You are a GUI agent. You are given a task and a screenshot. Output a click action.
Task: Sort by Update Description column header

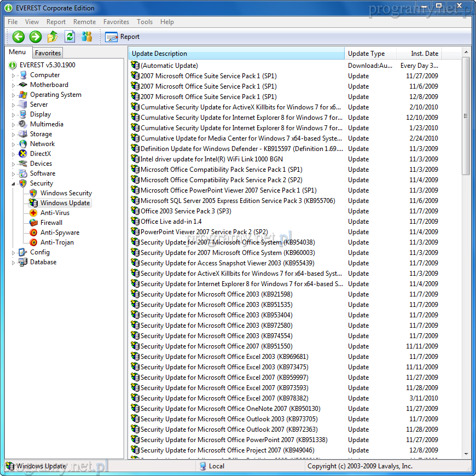236,54
